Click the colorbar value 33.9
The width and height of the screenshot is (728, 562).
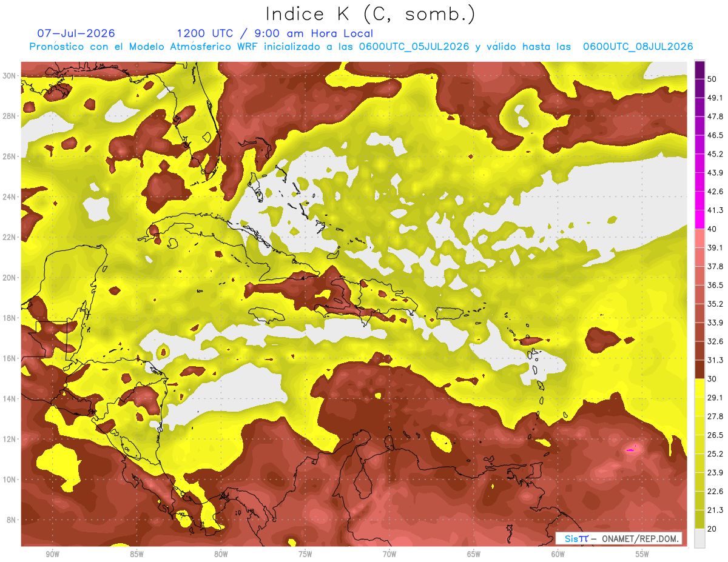[x=715, y=323]
